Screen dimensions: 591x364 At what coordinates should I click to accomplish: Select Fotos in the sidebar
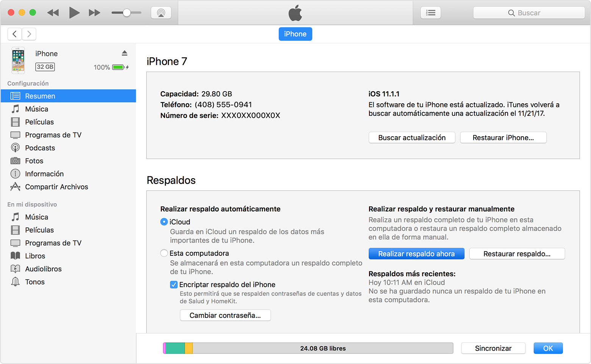point(34,160)
